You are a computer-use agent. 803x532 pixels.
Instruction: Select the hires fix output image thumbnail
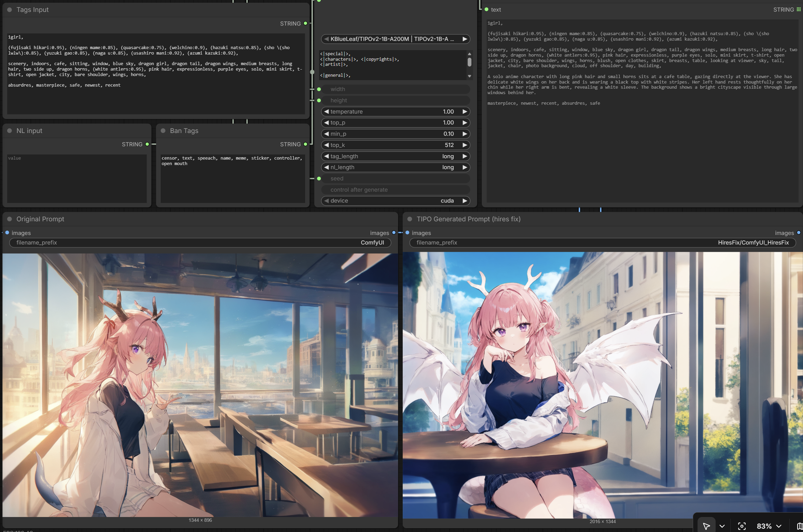[x=603, y=385]
